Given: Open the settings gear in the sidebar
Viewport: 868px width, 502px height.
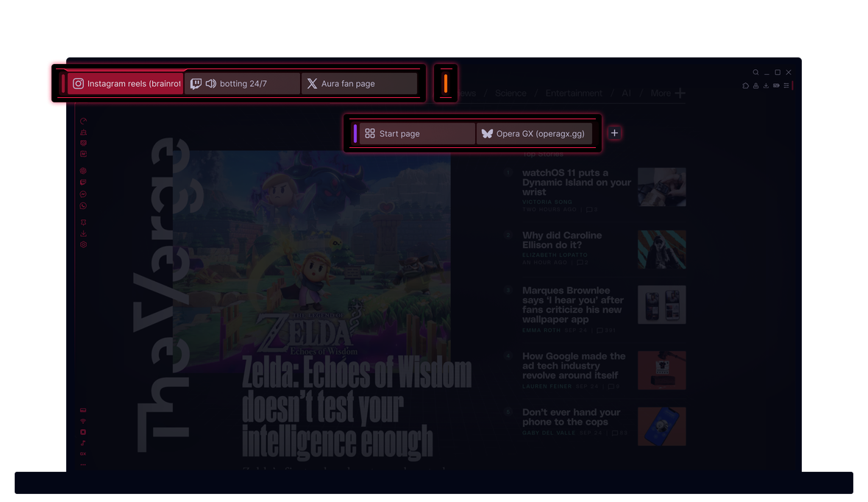Looking at the screenshot, I should [x=83, y=244].
